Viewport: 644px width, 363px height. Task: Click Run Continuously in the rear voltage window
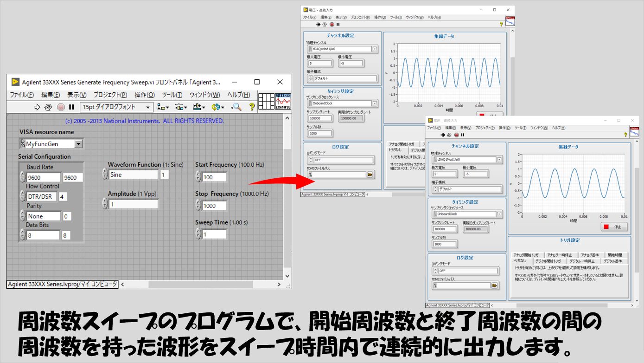(325, 24)
